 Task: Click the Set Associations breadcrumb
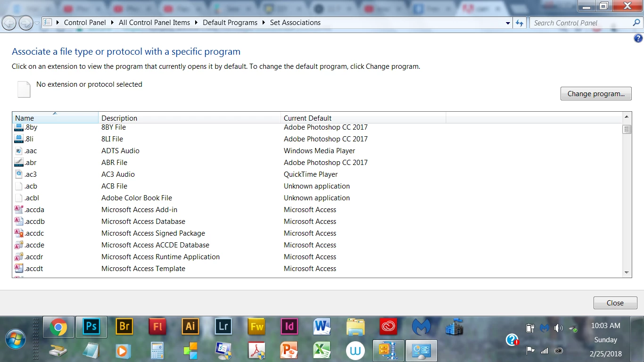(x=295, y=23)
